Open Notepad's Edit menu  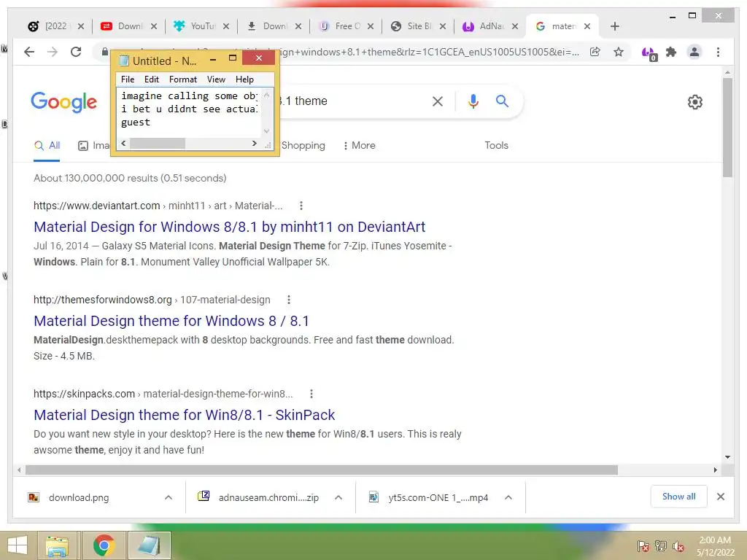coord(152,79)
